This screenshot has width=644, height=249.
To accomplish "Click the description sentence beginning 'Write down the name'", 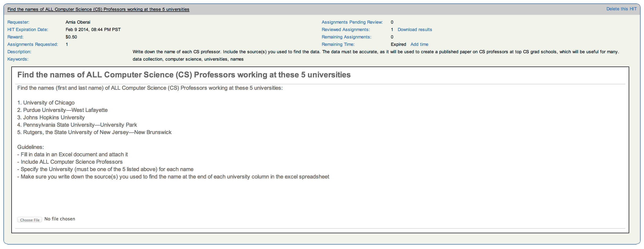I will point(376,52).
